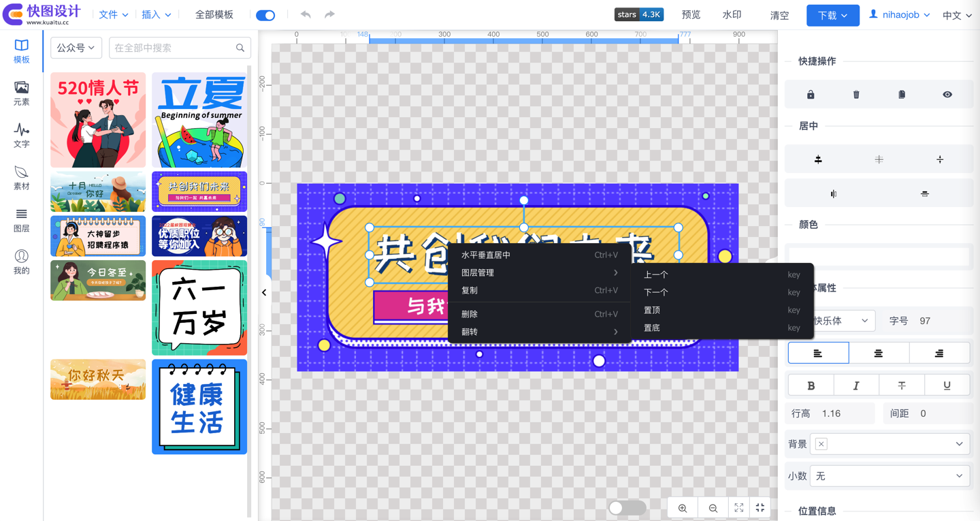Image resolution: width=980 pixels, height=521 pixels.
Task: Lock the selected element via quick actions
Action: click(x=811, y=95)
